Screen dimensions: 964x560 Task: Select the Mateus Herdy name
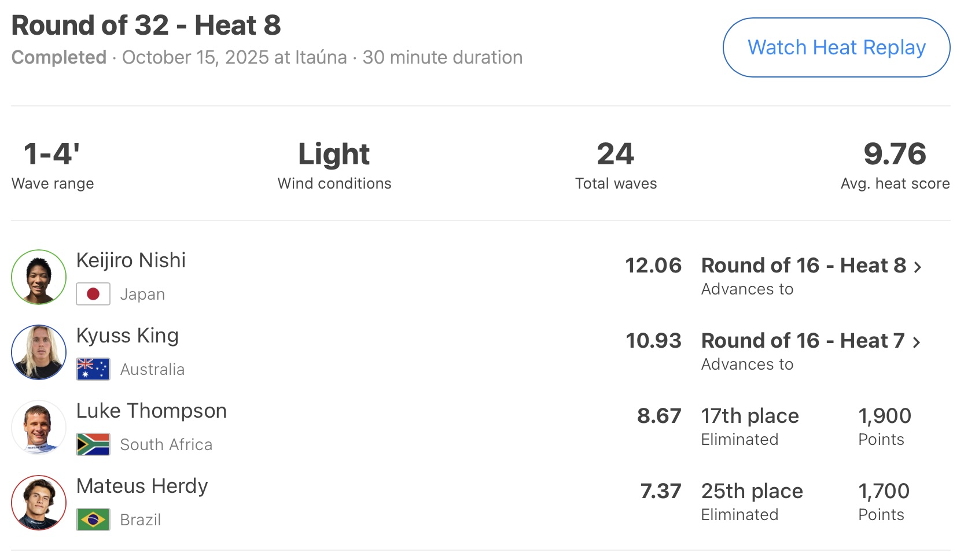pos(142,486)
